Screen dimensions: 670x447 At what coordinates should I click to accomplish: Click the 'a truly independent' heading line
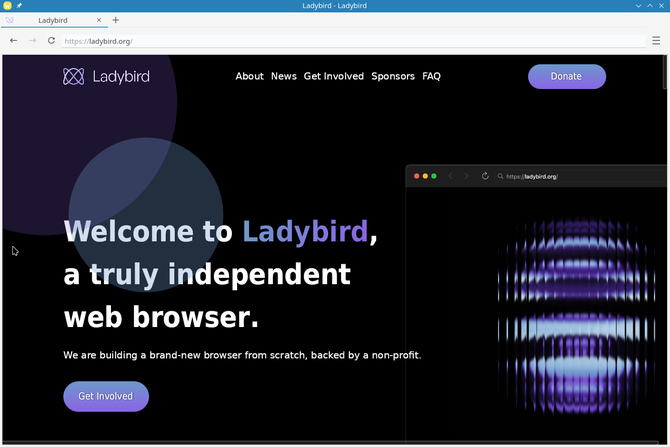click(207, 275)
